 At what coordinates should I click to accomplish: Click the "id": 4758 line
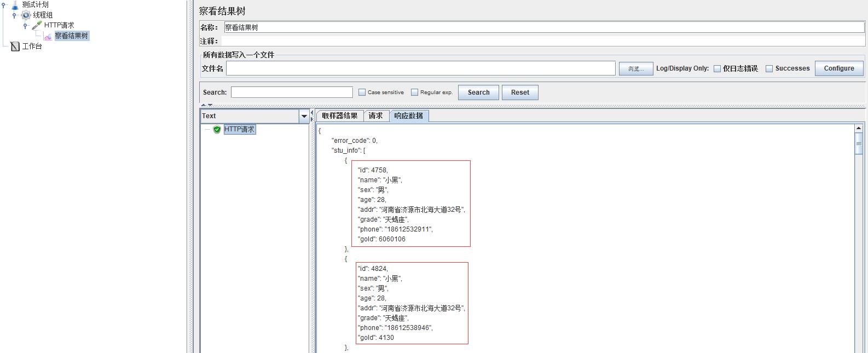click(373, 170)
